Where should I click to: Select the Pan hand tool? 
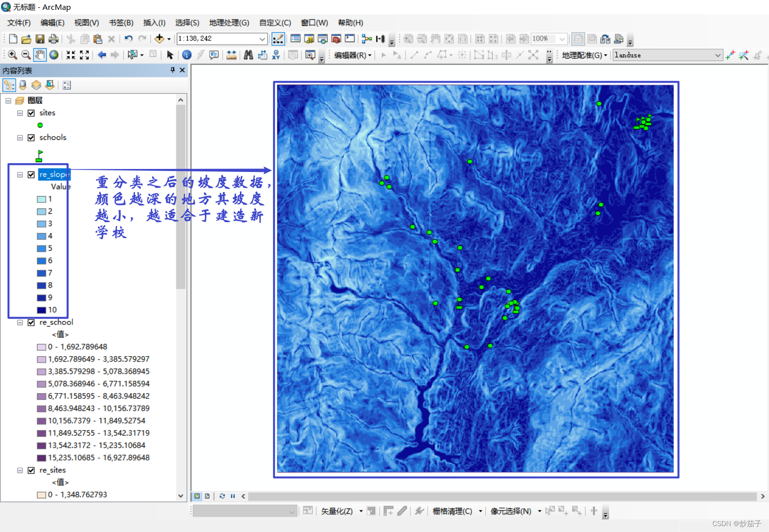(x=40, y=55)
